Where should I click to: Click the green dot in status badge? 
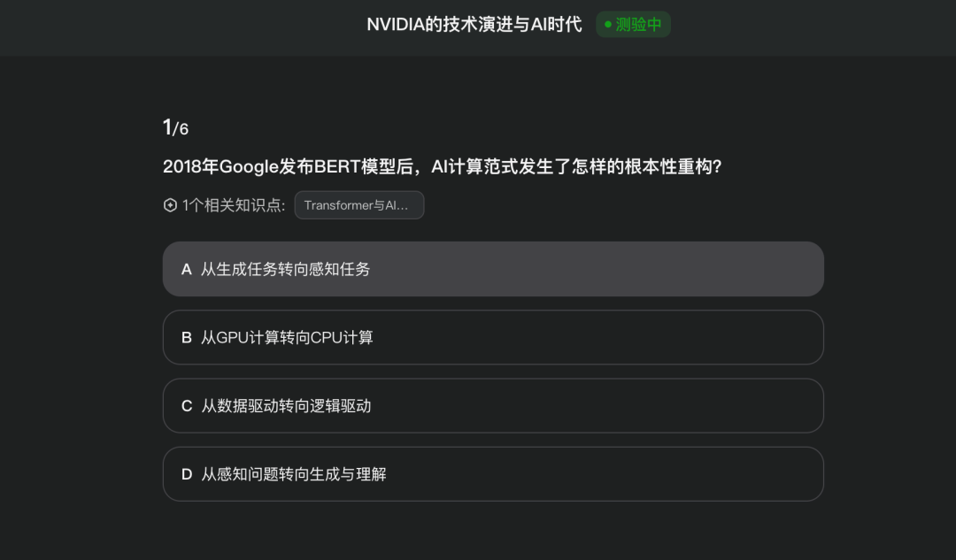pyautogui.click(x=608, y=25)
